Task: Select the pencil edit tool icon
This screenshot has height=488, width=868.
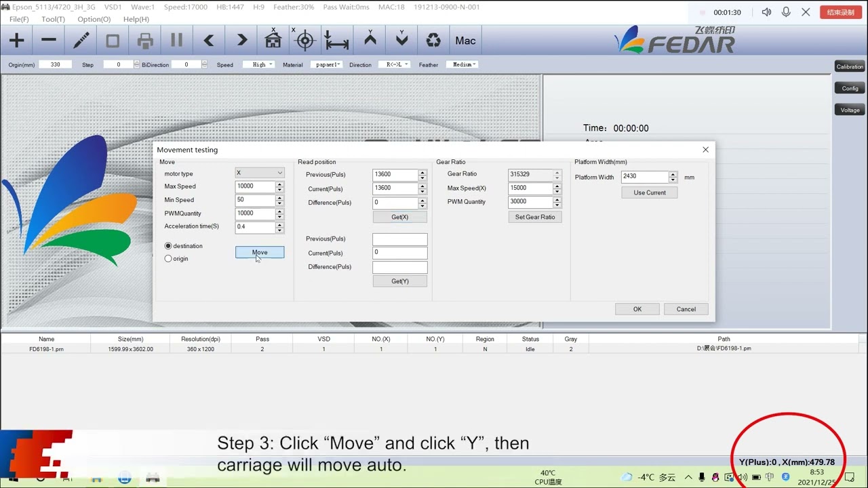Action: pyautogui.click(x=81, y=41)
